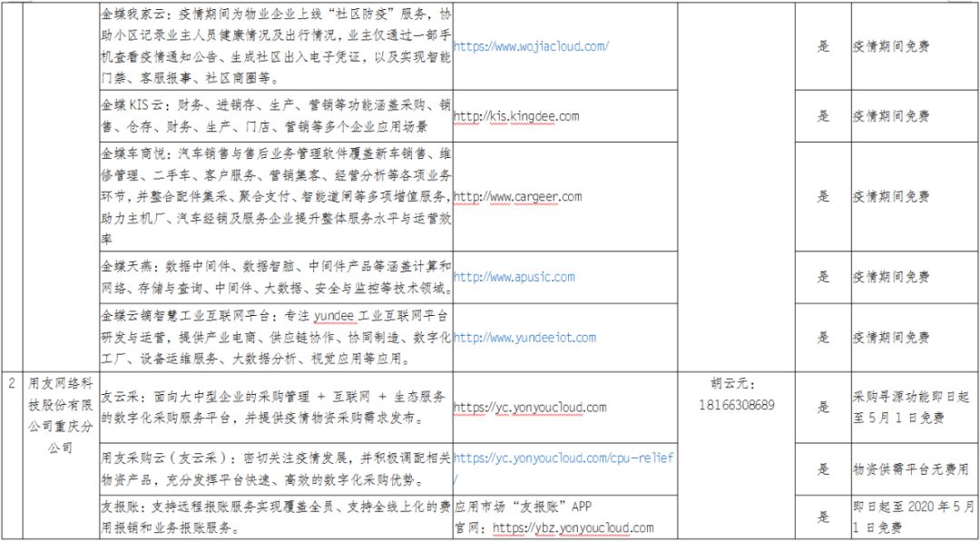Open the www.cargeer.com link

(517, 197)
